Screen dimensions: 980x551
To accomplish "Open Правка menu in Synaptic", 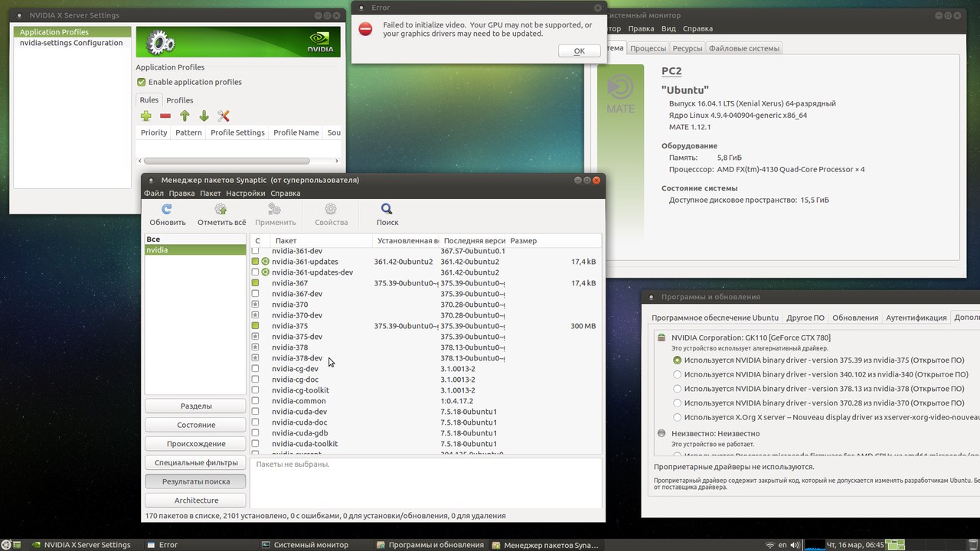I will point(181,194).
